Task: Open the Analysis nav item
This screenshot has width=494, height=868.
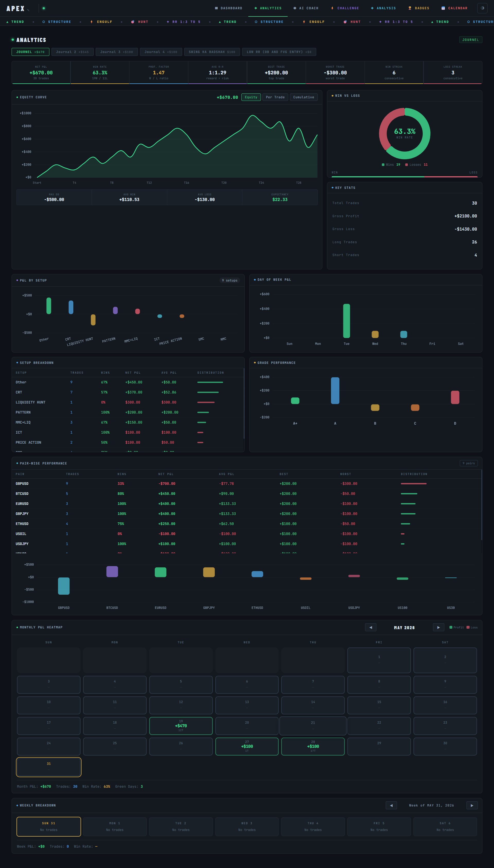Action: tap(383, 8)
